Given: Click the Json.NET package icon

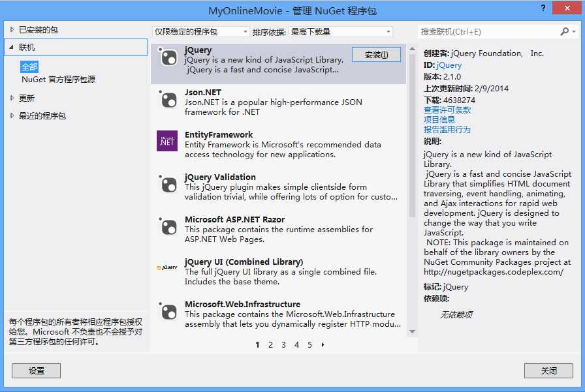Looking at the screenshot, I should coord(167,100).
